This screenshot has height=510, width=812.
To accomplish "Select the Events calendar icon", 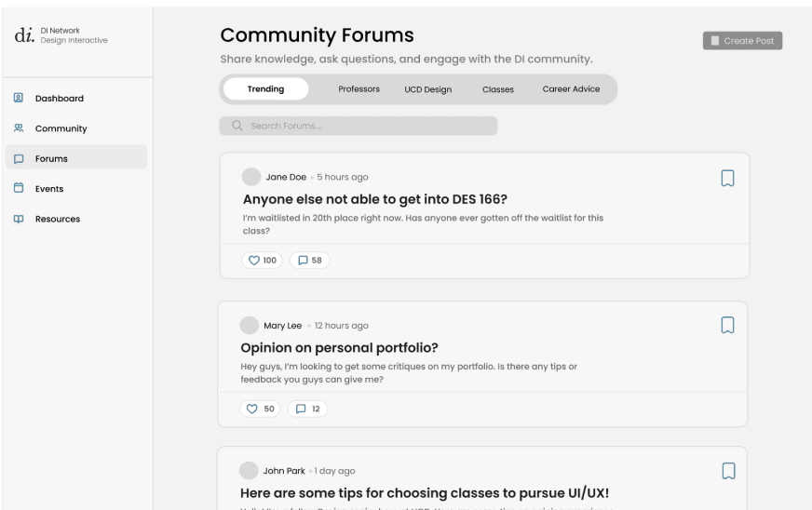I will (19, 188).
